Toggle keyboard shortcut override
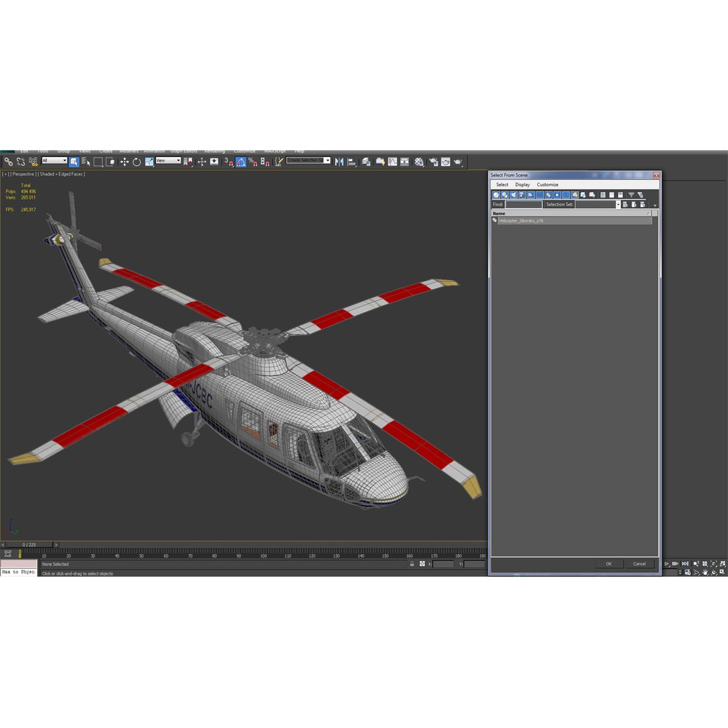Screen dimensions: 728x728 214,162
